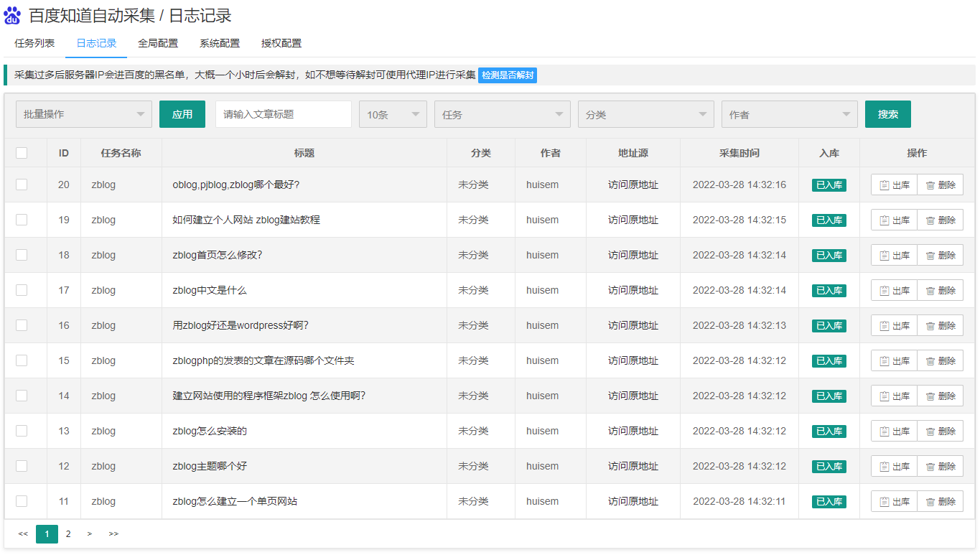Click 出库 button in row ID 16

[x=895, y=325]
